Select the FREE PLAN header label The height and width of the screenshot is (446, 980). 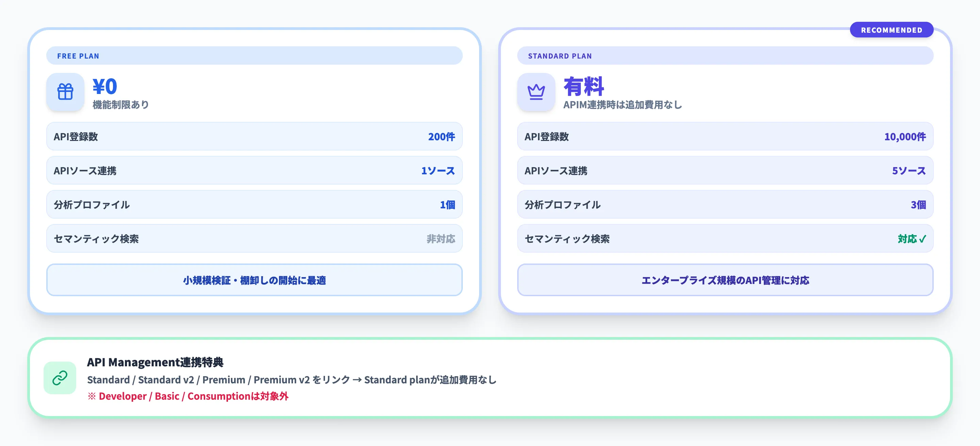click(78, 56)
